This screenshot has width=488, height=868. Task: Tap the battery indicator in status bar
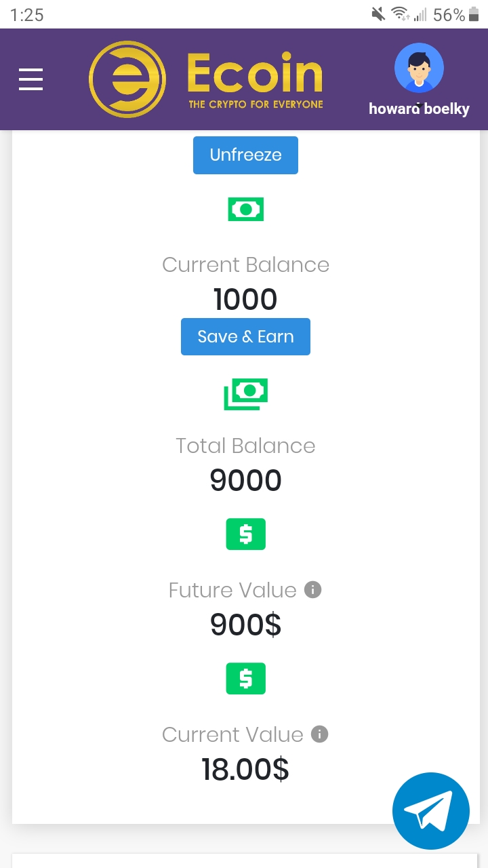click(474, 14)
